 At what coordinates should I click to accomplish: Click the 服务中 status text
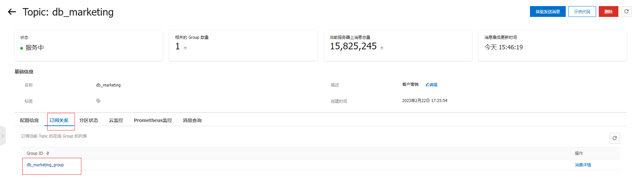tap(35, 48)
